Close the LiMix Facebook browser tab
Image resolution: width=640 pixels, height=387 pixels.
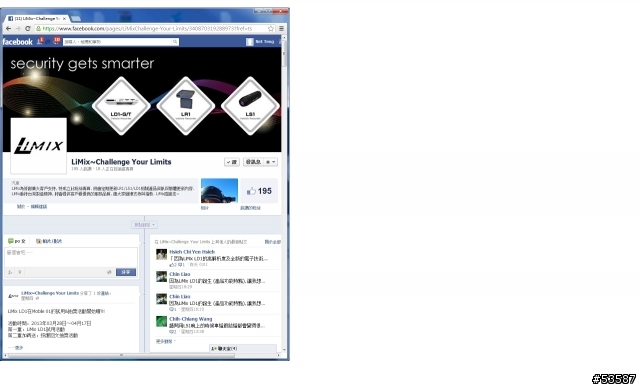[64, 18]
